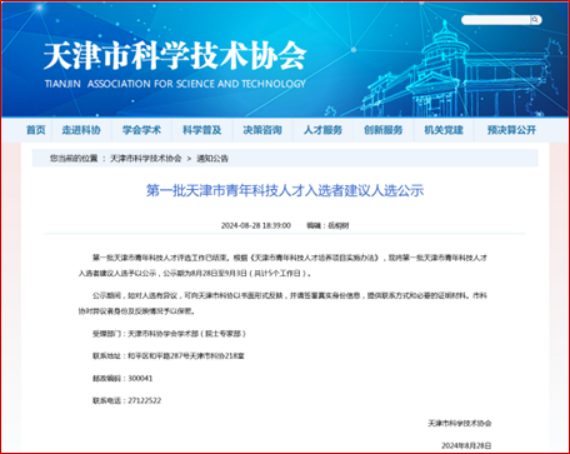Go to 学会学术 section

click(x=141, y=130)
